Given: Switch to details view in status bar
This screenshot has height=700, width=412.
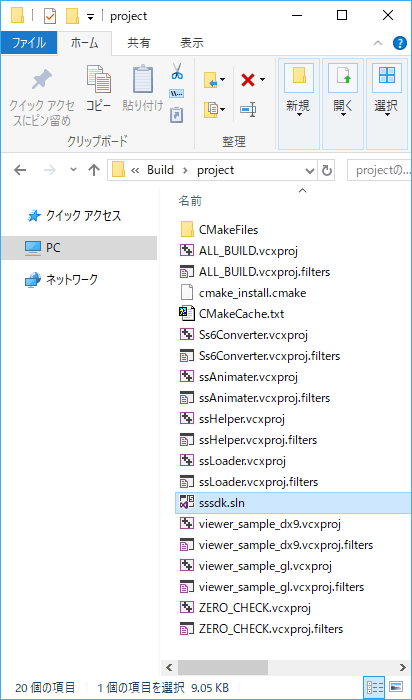Looking at the screenshot, I should pos(375,687).
